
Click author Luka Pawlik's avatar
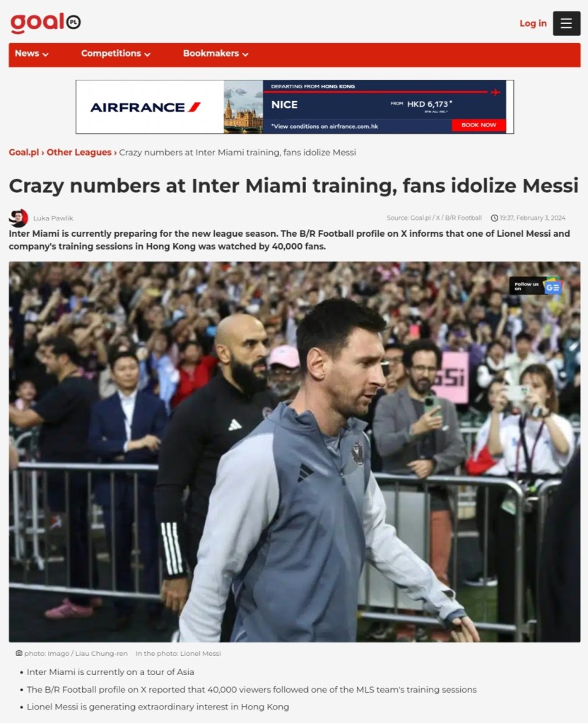coord(18,218)
